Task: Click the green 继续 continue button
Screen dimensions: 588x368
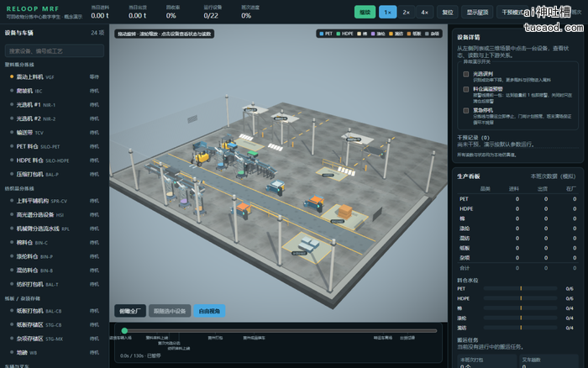Action: tap(365, 12)
